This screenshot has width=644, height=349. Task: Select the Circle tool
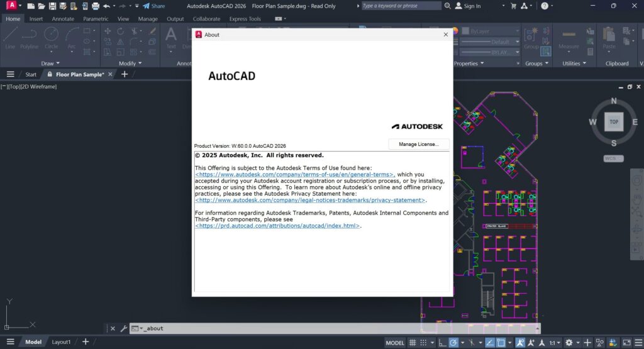pos(51,38)
